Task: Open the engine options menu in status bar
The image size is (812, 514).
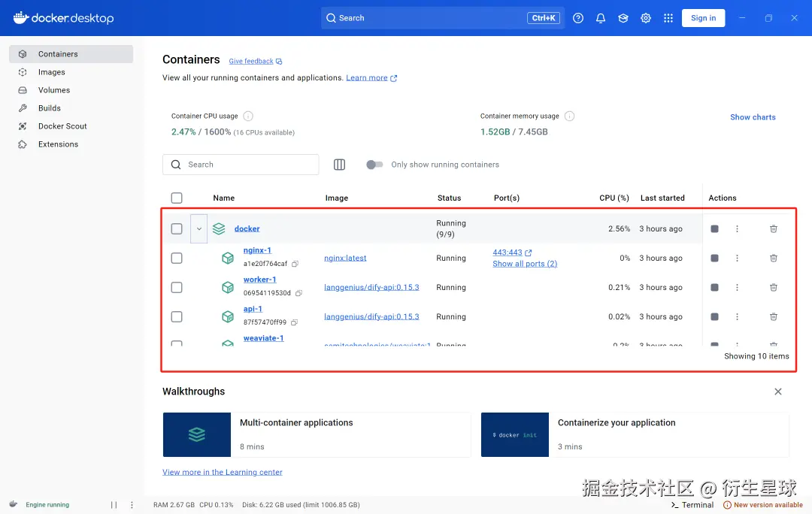Action: click(132, 505)
